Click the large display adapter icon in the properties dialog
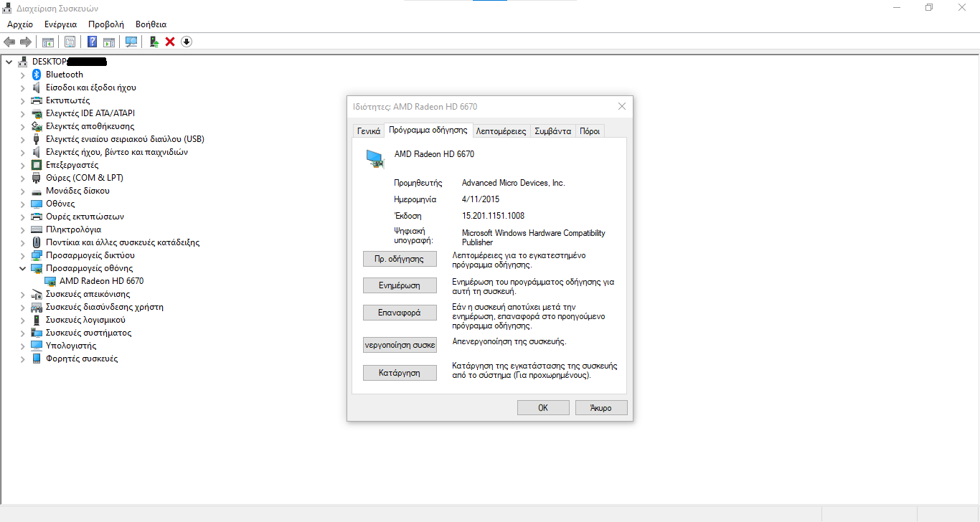This screenshot has width=980, height=522. click(375, 158)
